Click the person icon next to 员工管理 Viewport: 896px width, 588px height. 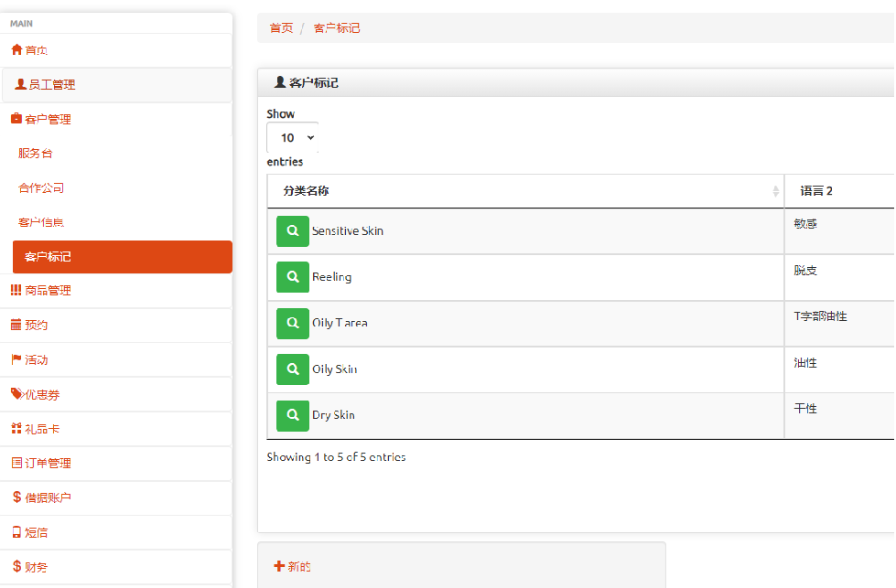coord(20,84)
